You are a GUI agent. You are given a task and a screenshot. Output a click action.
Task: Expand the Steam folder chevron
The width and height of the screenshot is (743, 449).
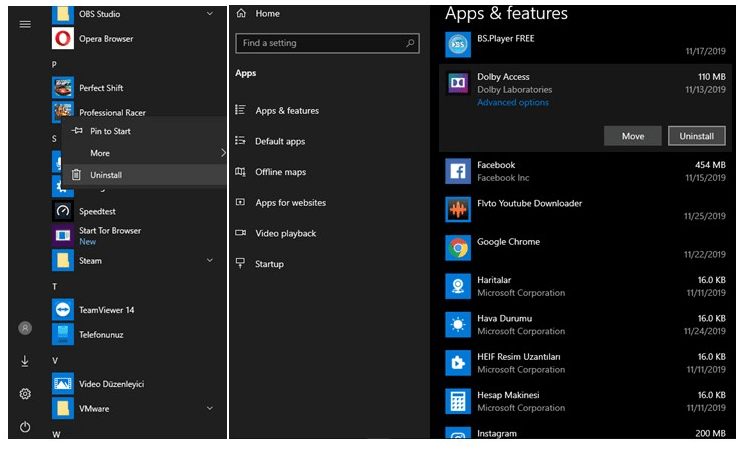coord(209,261)
